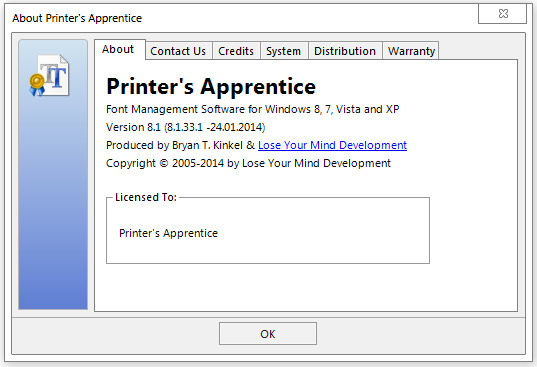This screenshot has width=537, height=367.
Task: Click the About Printer's Apprentice window title
Action: 77,18
